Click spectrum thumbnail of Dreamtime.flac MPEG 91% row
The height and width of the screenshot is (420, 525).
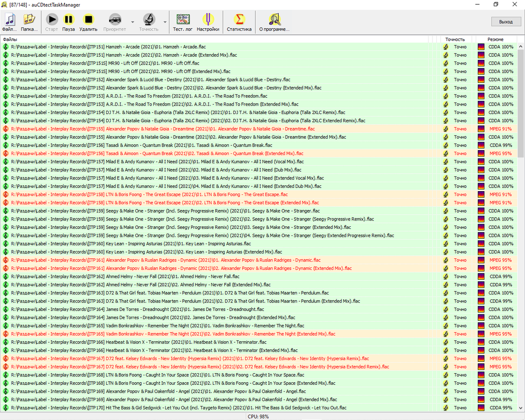(481, 129)
